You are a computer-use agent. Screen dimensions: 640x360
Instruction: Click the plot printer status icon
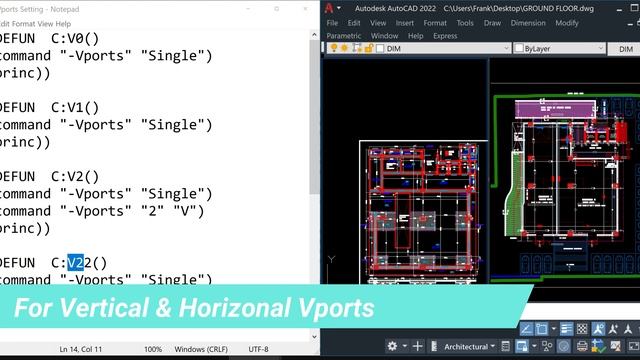click(582, 346)
